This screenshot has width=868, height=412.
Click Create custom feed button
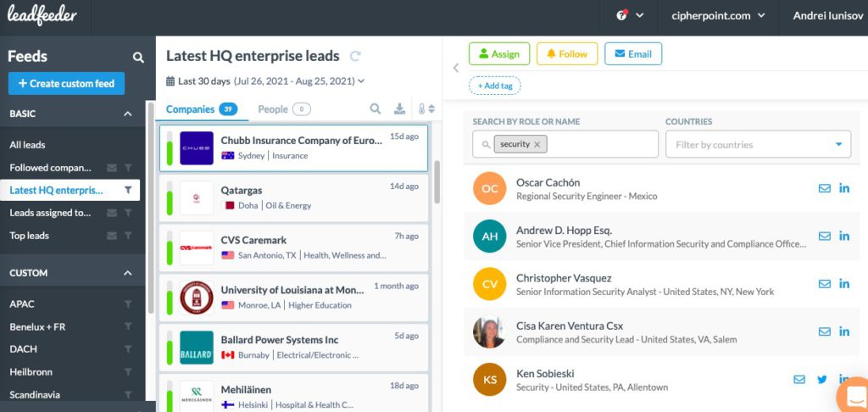pos(66,84)
